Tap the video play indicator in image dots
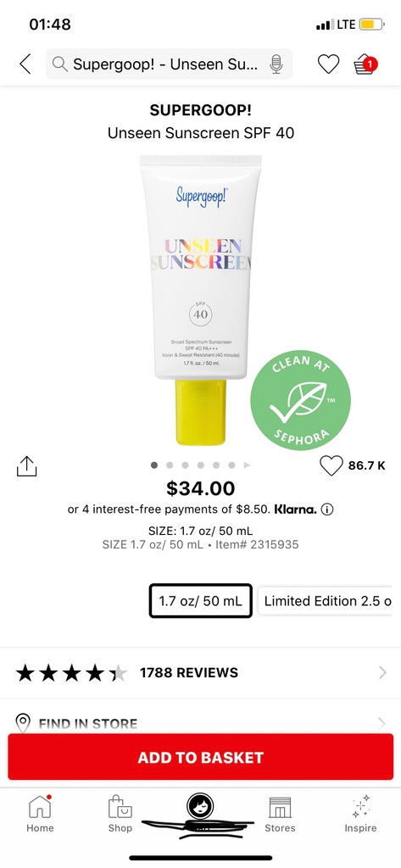This screenshot has width=401, height=868. 247,465
